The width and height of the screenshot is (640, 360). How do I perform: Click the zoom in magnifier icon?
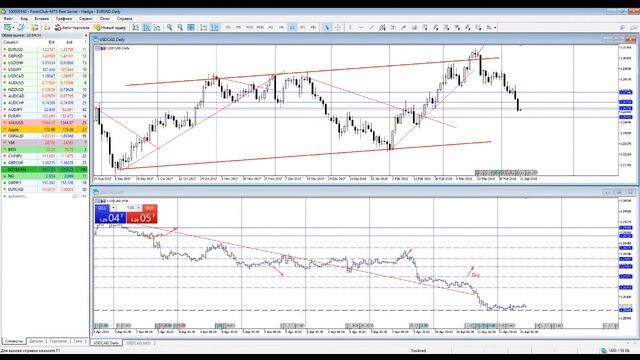coord(169,27)
